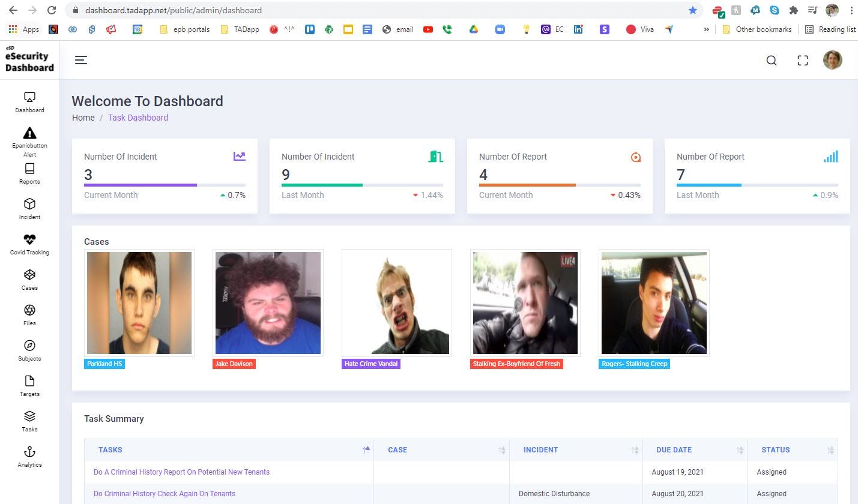Expand the hidden bookmarks overflow chevron
This screenshot has height=504, width=858.
point(707,29)
